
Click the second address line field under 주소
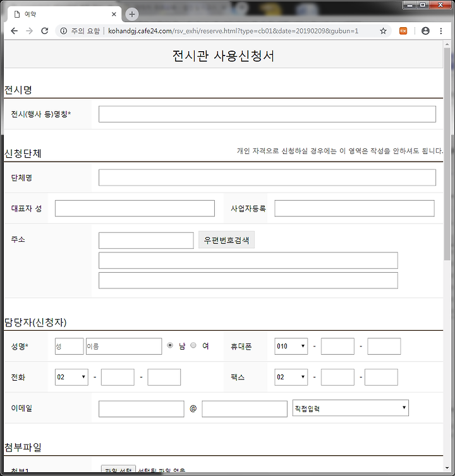tap(248, 280)
